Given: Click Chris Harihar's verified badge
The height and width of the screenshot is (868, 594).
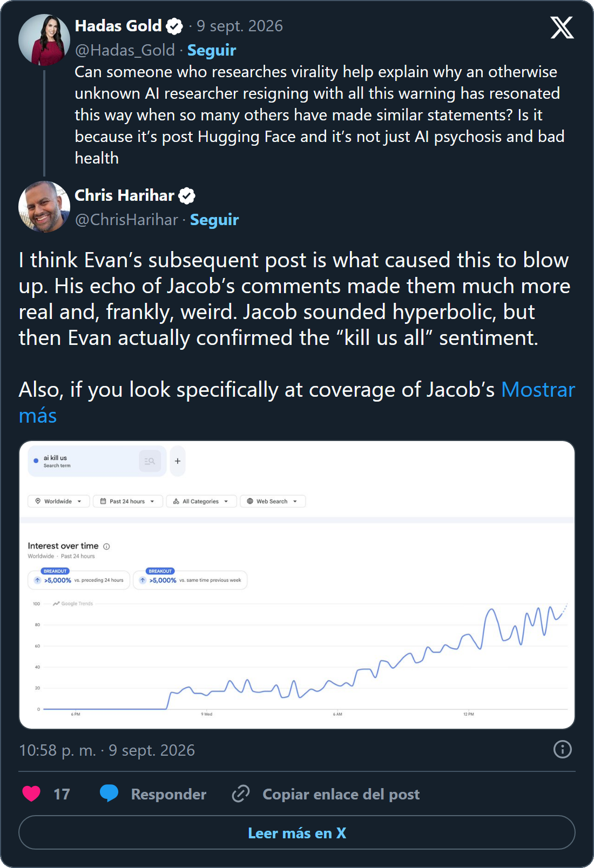Looking at the screenshot, I should (x=187, y=195).
